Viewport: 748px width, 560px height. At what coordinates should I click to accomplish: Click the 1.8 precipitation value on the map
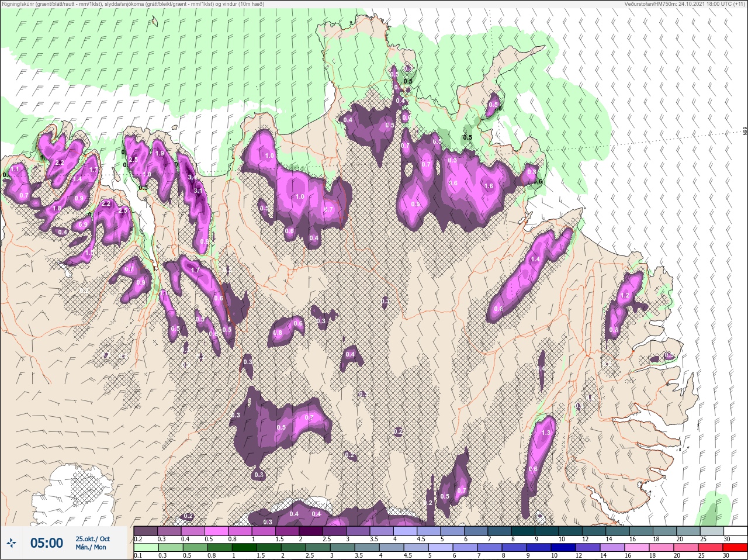[57, 208]
